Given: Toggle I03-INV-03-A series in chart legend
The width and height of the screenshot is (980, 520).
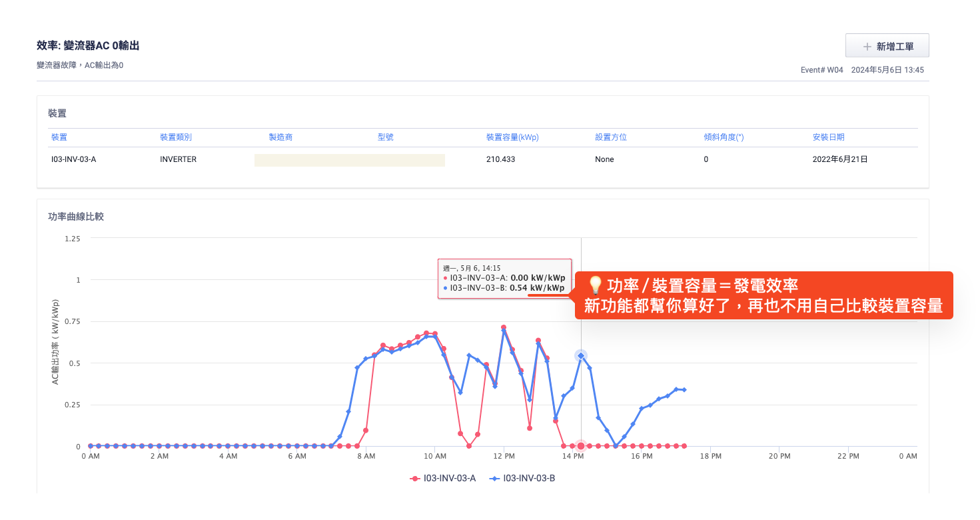Looking at the screenshot, I should tap(443, 478).
